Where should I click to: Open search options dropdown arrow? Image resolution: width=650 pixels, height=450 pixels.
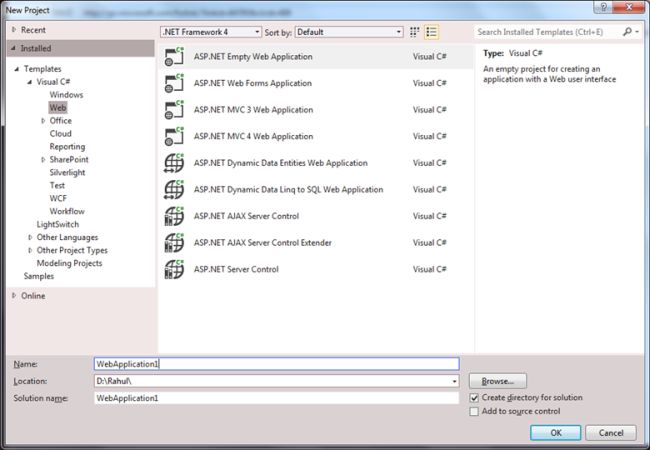637,31
